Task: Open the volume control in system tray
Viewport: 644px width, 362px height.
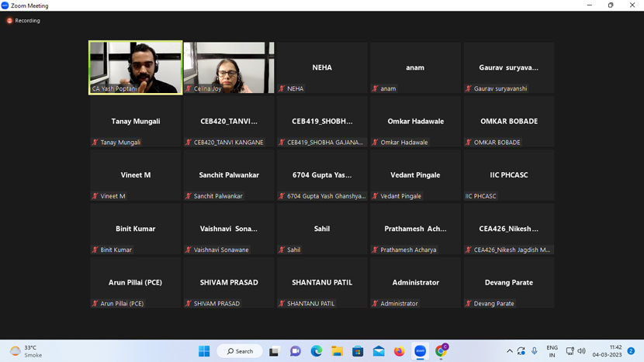Action: [x=582, y=351]
